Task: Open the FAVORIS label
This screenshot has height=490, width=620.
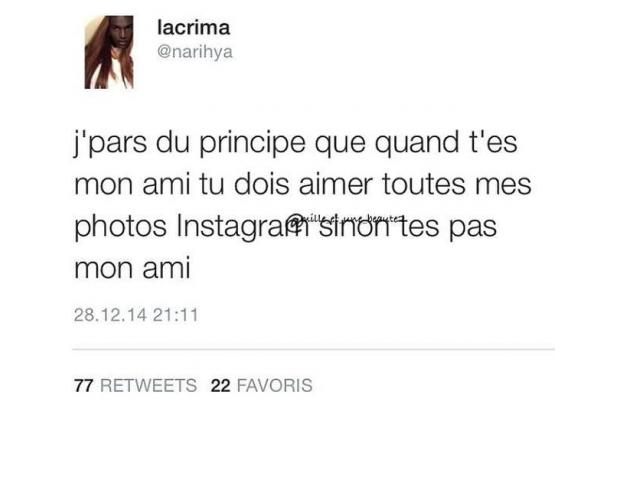Action: pyautogui.click(x=274, y=386)
